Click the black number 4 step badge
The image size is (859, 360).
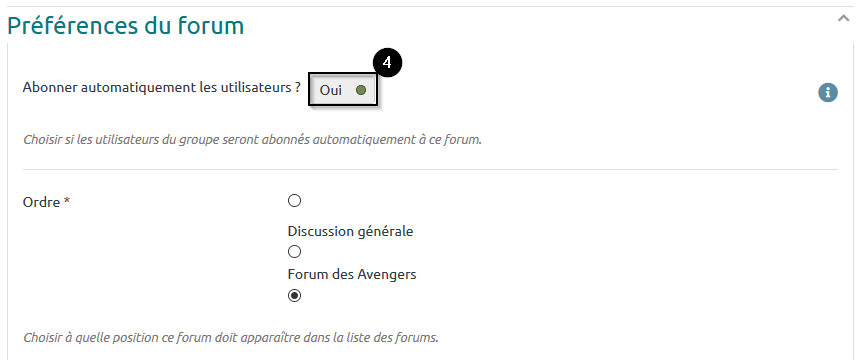point(387,63)
